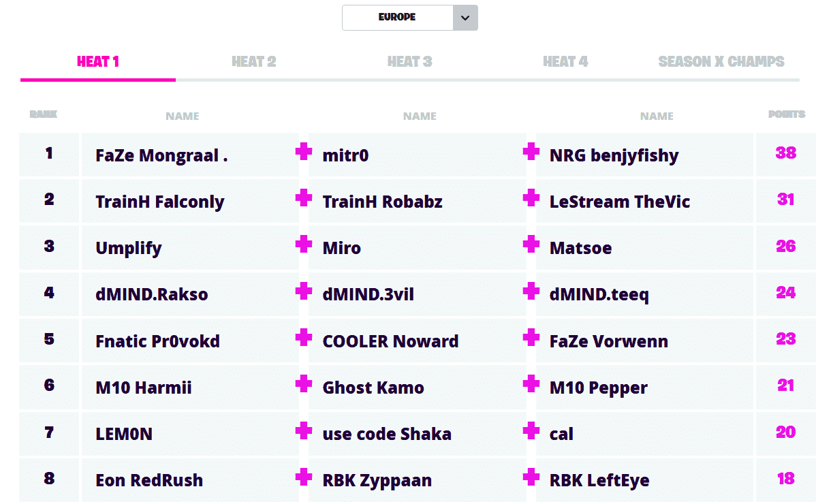Click the rank 1 points value 38
Screen dimensions: 831x504
point(785,153)
